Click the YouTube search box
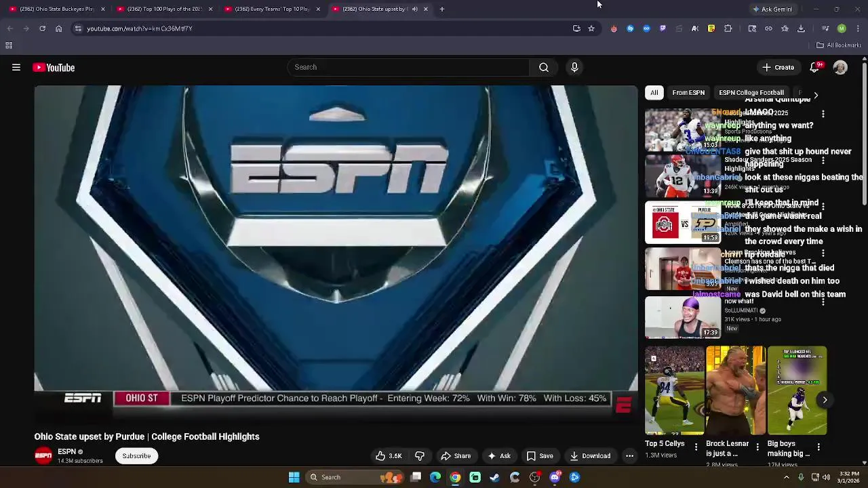The width and height of the screenshot is (868, 488). coord(408,67)
